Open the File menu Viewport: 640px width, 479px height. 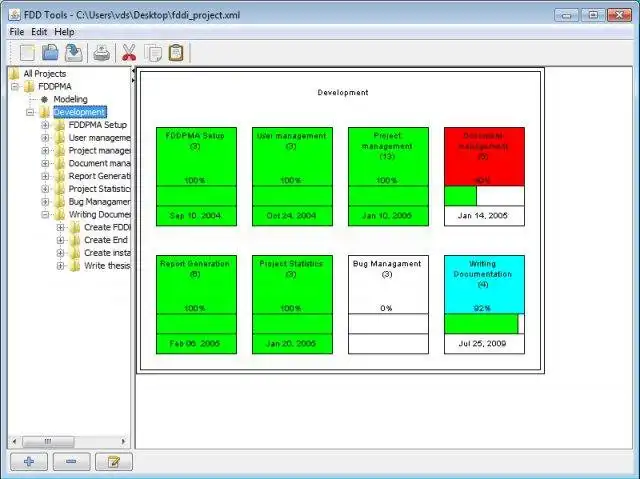click(x=17, y=32)
